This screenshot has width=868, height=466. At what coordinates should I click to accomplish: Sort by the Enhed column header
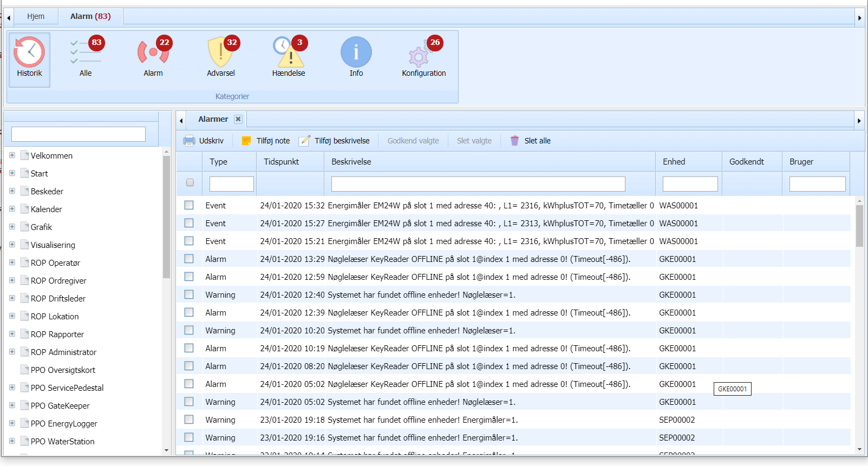point(688,162)
